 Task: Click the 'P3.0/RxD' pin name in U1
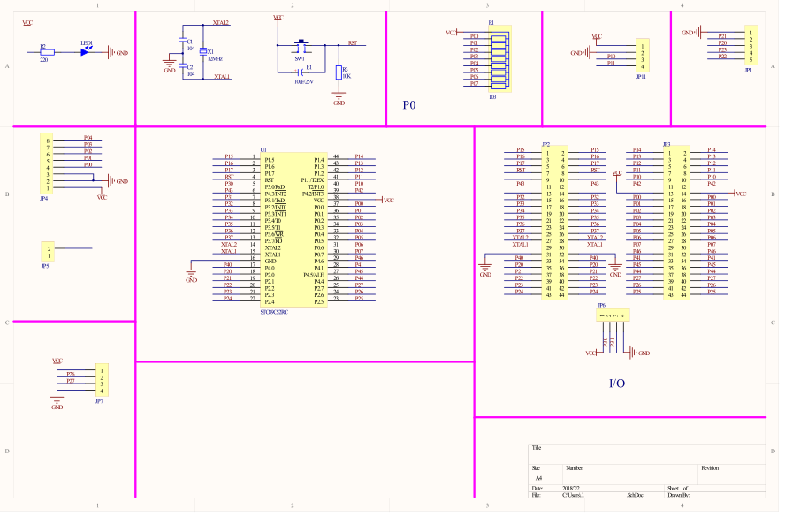pyautogui.click(x=275, y=187)
